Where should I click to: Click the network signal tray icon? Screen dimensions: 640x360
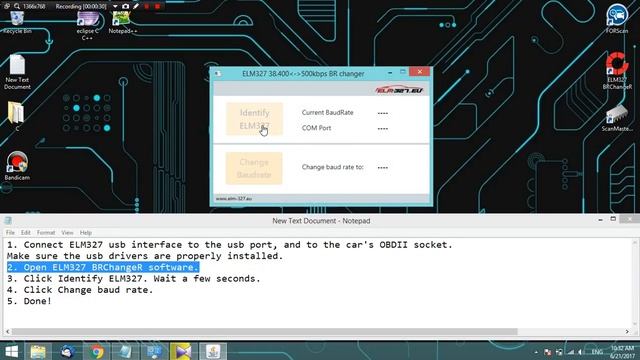pos(571,352)
